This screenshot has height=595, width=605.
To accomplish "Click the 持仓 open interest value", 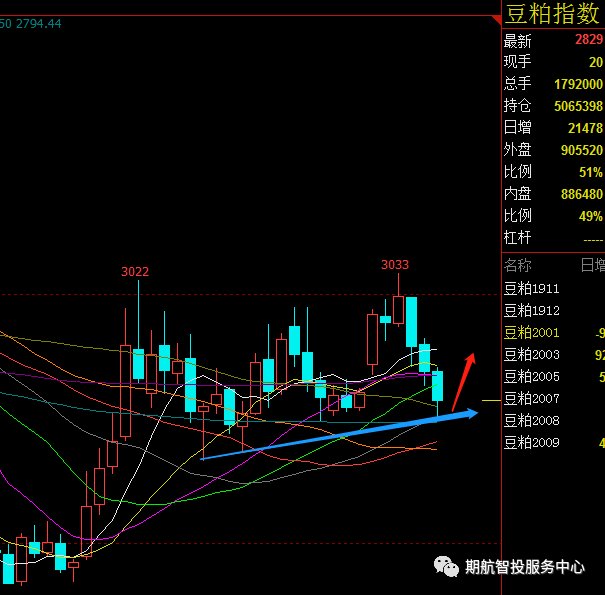I will pos(578,106).
